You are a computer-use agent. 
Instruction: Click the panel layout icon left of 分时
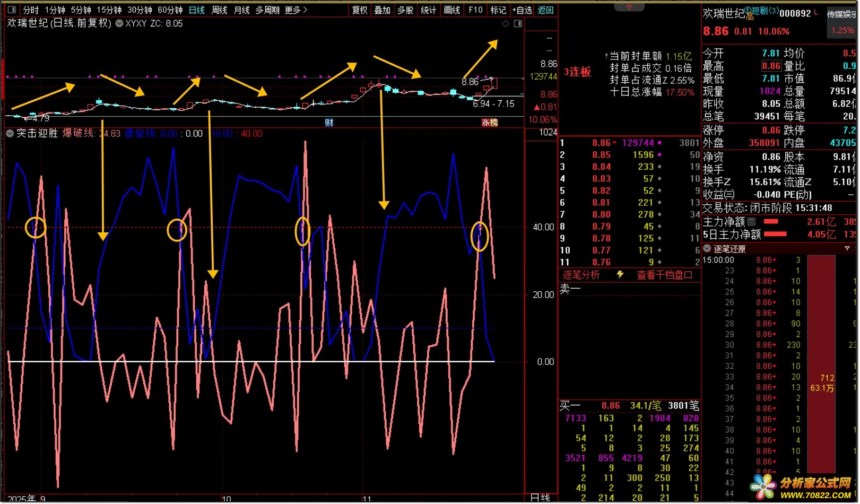(12, 10)
